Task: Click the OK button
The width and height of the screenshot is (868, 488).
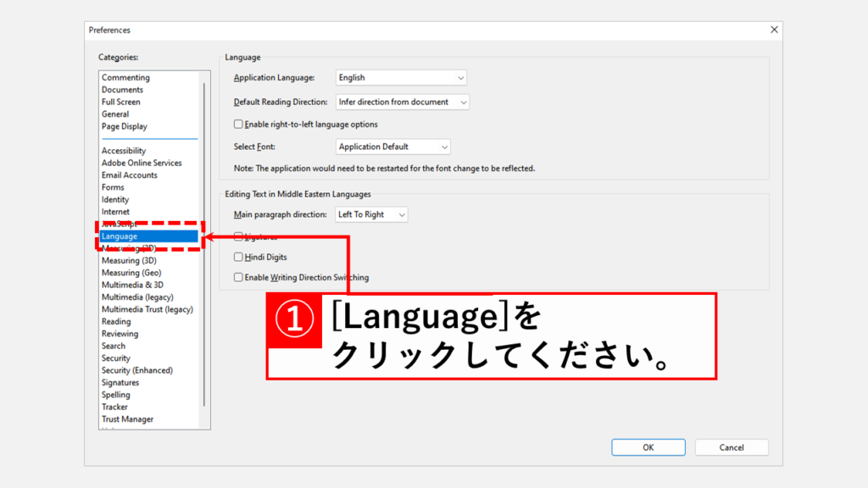Action: click(x=648, y=447)
